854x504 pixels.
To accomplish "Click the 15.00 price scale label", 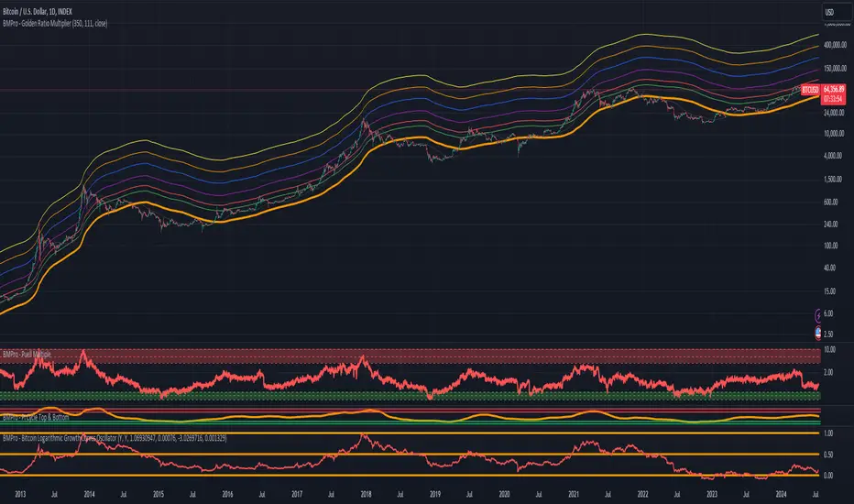I will tap(830, 291).
